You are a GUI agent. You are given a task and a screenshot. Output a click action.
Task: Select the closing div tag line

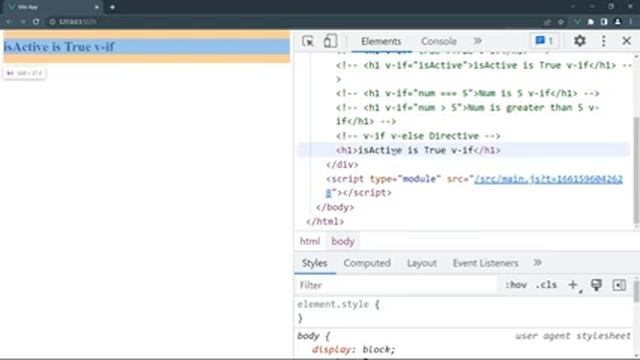click(x=342, y=164)
